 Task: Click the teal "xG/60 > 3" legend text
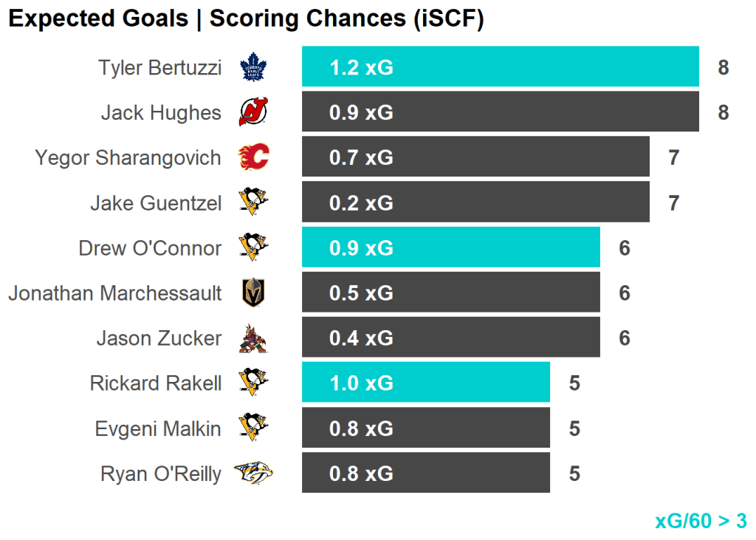(x=700, y=521)
